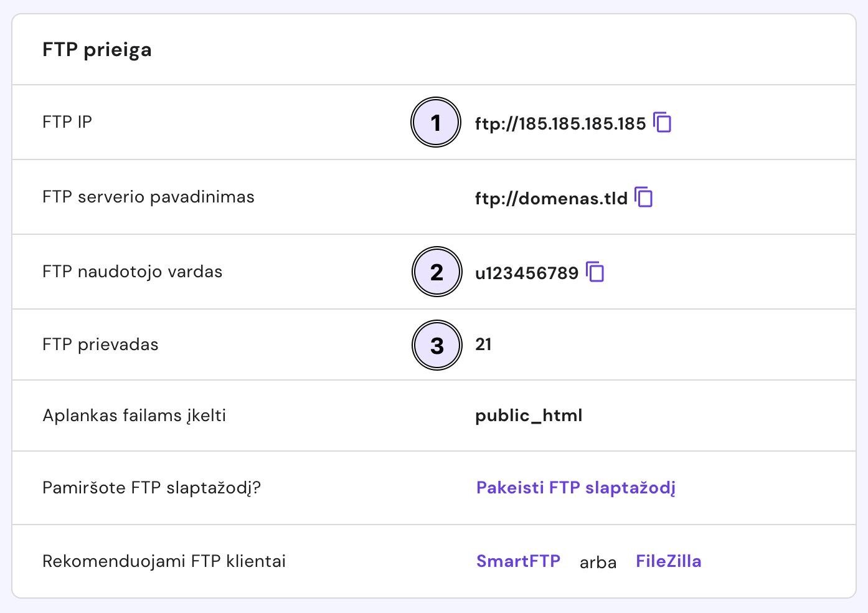Open the Pakeisti FTP slaptažodį link

tap(575, 487)
